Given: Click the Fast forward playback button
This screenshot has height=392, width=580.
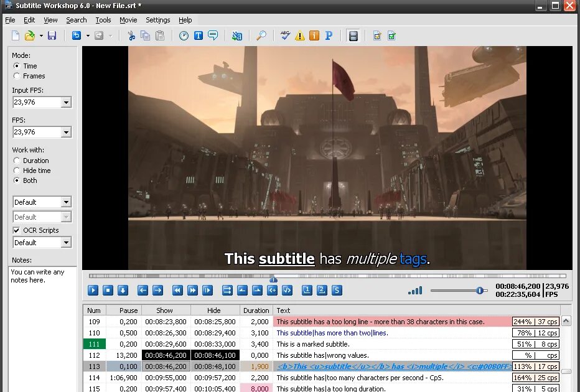Looking at the screenshot, I should click(192, 291).
